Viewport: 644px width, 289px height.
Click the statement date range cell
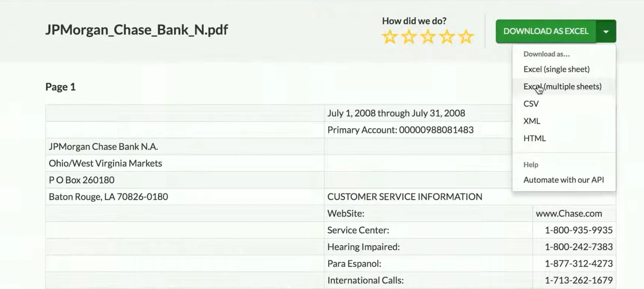click(x=396, y=113)
